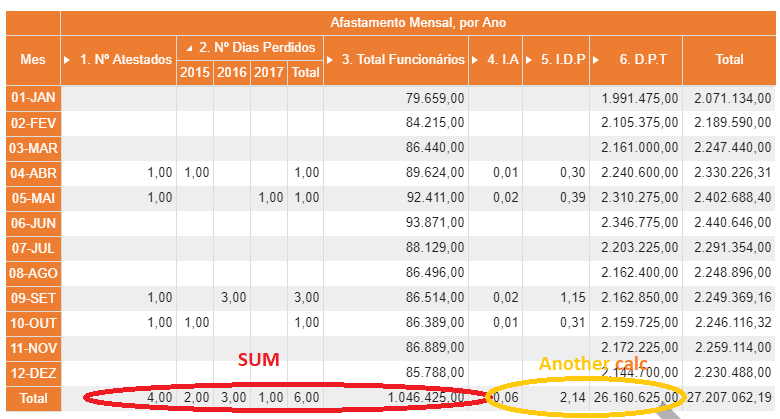Expand the 6. D.P.T column group
The image size is (780, 419).
tap(596, 60)
